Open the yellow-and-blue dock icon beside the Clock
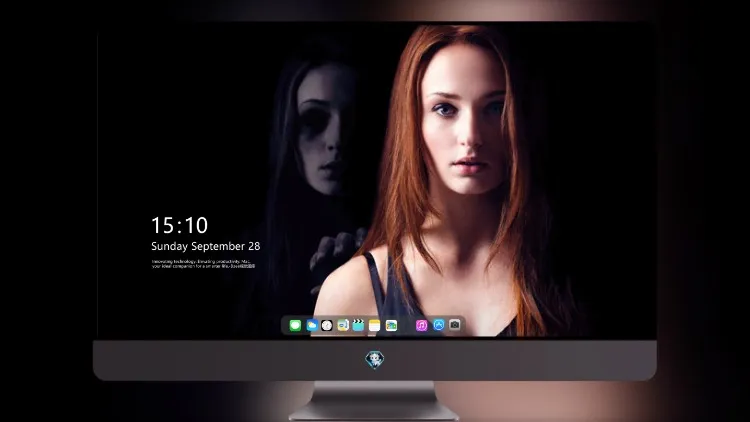Screen dimensions: 750x422 point(343,326)
